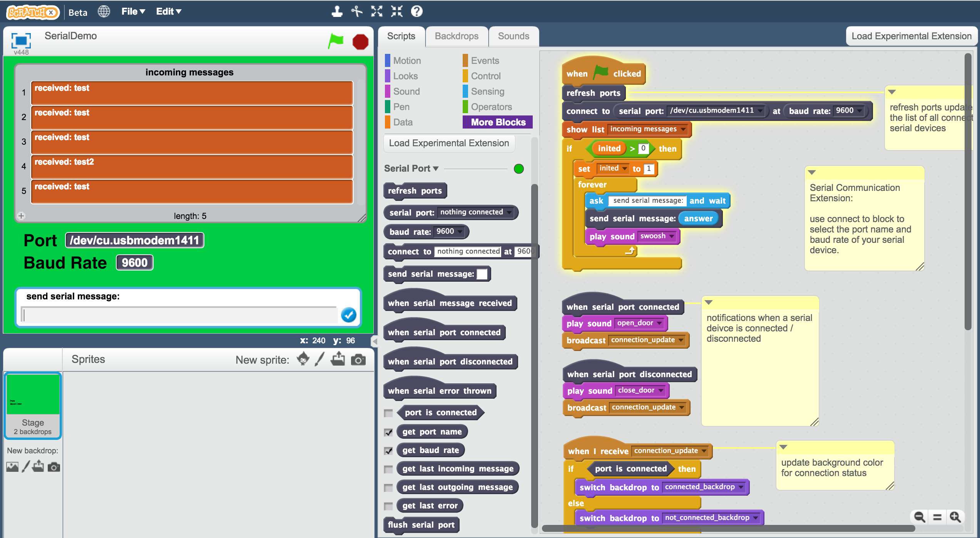Zoom out the scripts area
Viewport: 980px width, 538px height.
point(920,517)
